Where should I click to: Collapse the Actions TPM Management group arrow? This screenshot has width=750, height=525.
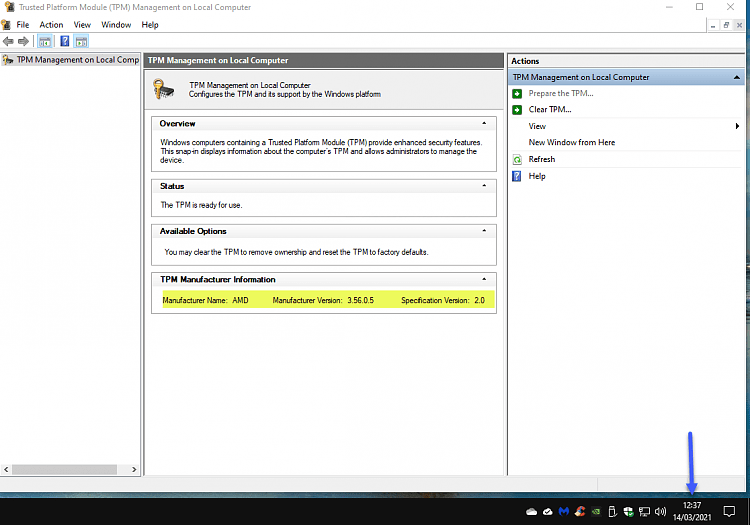tap(737, 77)
